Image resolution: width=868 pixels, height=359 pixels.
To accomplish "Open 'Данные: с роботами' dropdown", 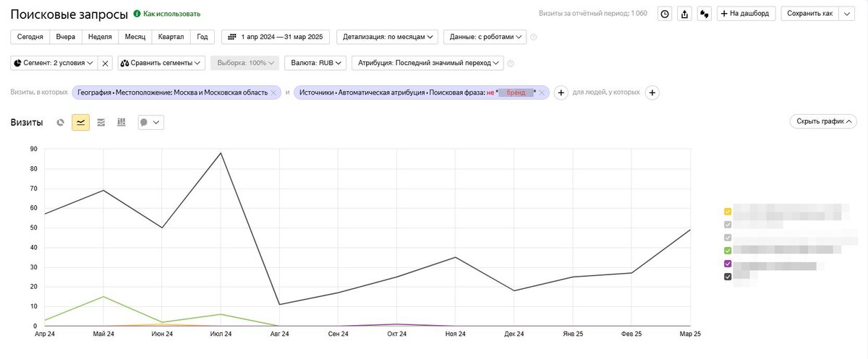I will (485, 37).
